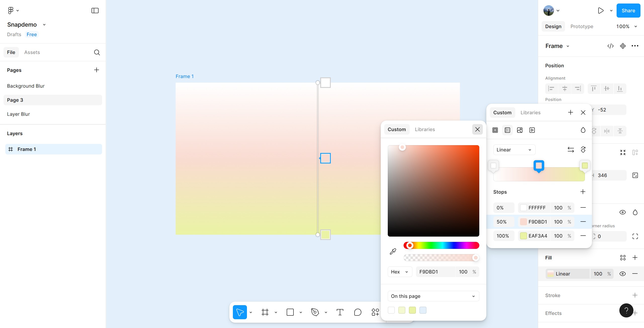Present prototype with play icon
644x328 pixels.
(x=600, y=11)
